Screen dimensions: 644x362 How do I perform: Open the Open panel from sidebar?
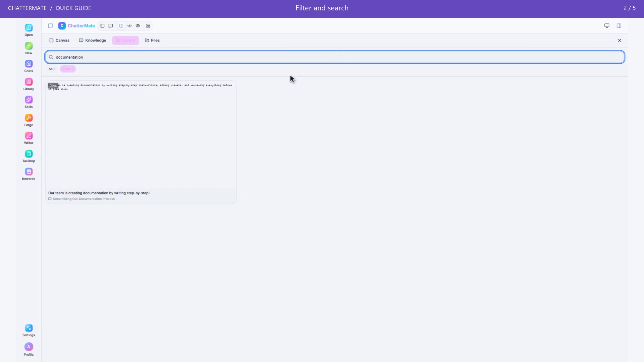coord(29,30)
